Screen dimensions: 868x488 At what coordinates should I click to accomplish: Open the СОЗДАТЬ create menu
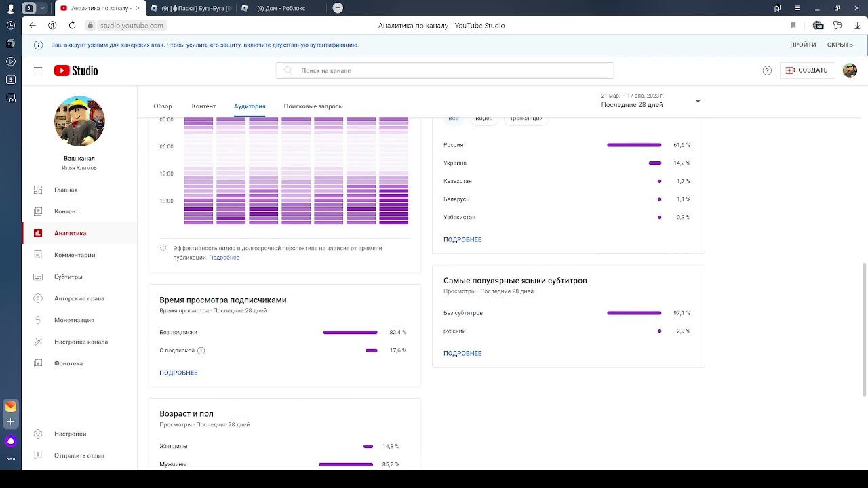click(807, 70)
